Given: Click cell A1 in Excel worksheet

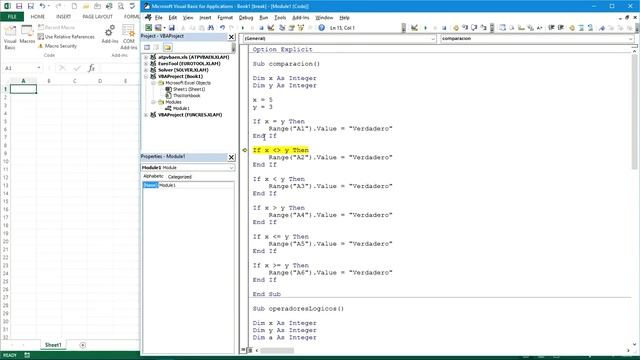Looking at the screenshot, I should click(23, 89).
